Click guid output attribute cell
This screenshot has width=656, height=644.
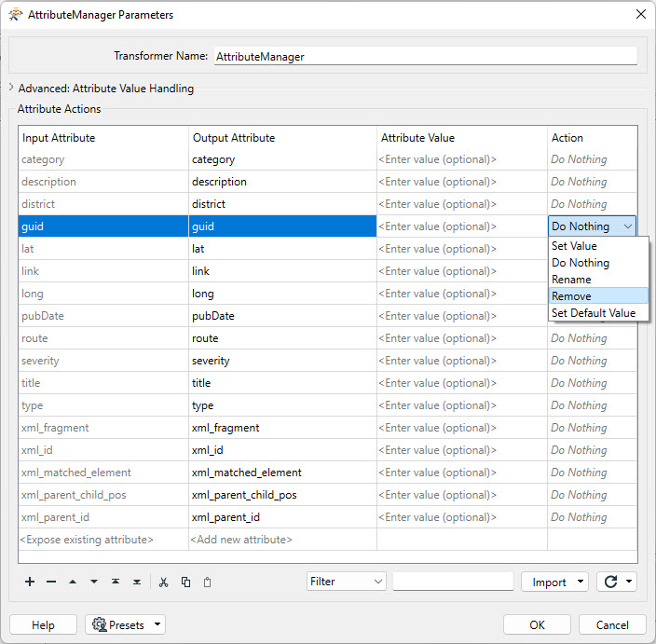[x=282, y=226]
